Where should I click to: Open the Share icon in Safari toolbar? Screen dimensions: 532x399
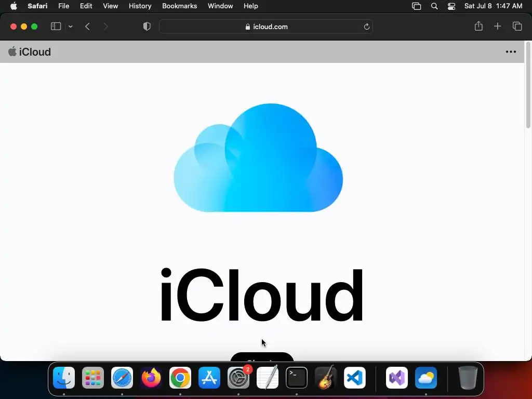[x=478, y=26]
